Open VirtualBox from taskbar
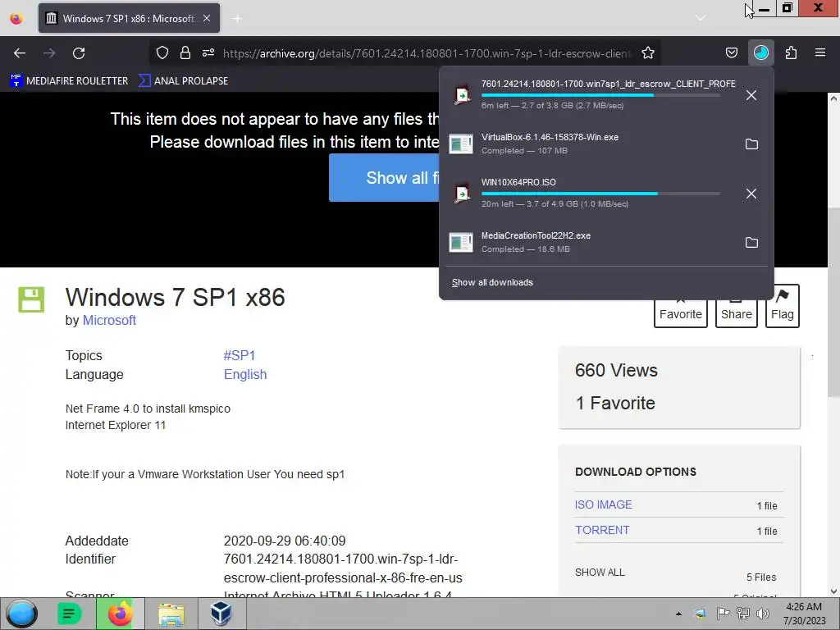The height and width of the screenshot is (630, 840). pyautogui.click(x=220, y=614)
